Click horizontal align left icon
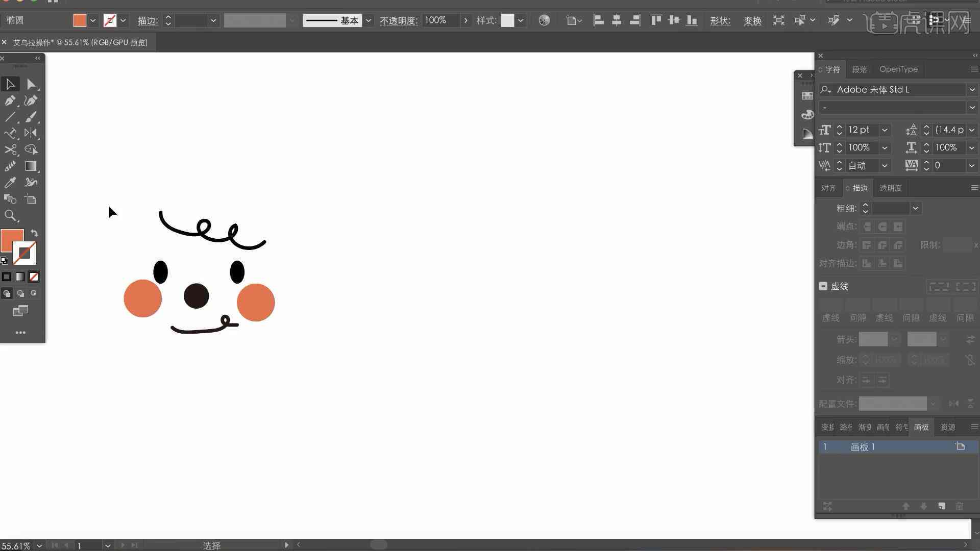The height and width of the screenshot is (551, 980). pos(598,20)
